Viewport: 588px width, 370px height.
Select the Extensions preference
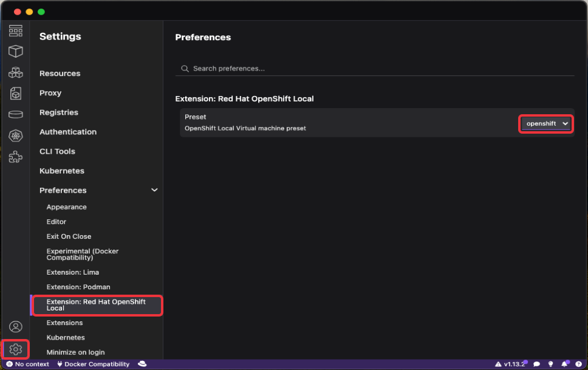(x=64, y=323)
